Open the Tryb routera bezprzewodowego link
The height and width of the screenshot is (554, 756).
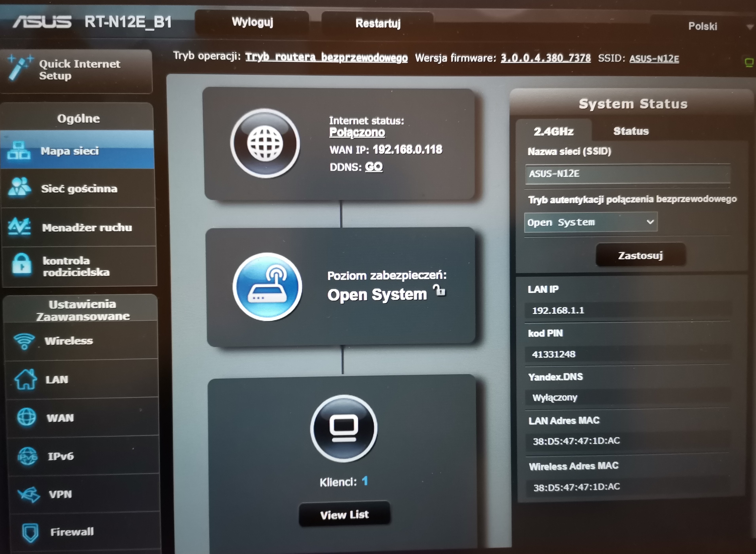pos(326,57)
